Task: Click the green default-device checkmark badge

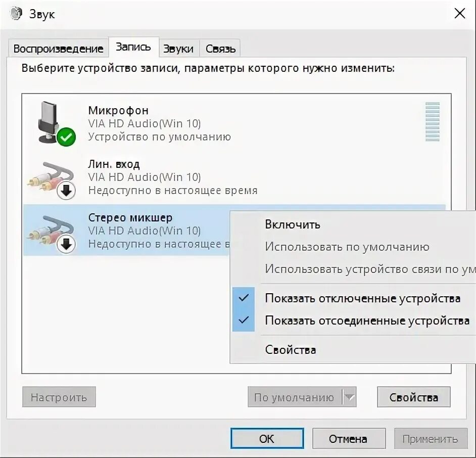Action: coord(66,137)
